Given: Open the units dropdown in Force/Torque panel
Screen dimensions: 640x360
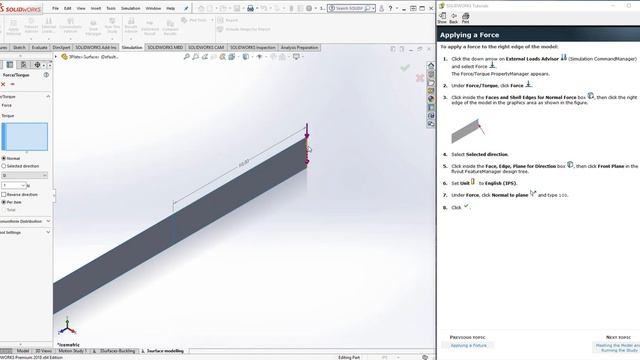Looking at the screenshot, I should point(24,175).
